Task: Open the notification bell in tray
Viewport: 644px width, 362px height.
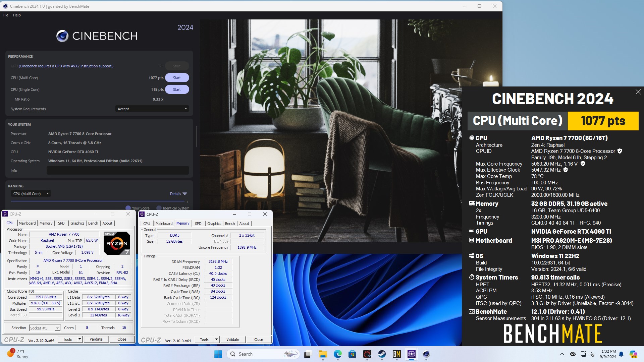Action: pyautogui.click(x=621, y=354)
